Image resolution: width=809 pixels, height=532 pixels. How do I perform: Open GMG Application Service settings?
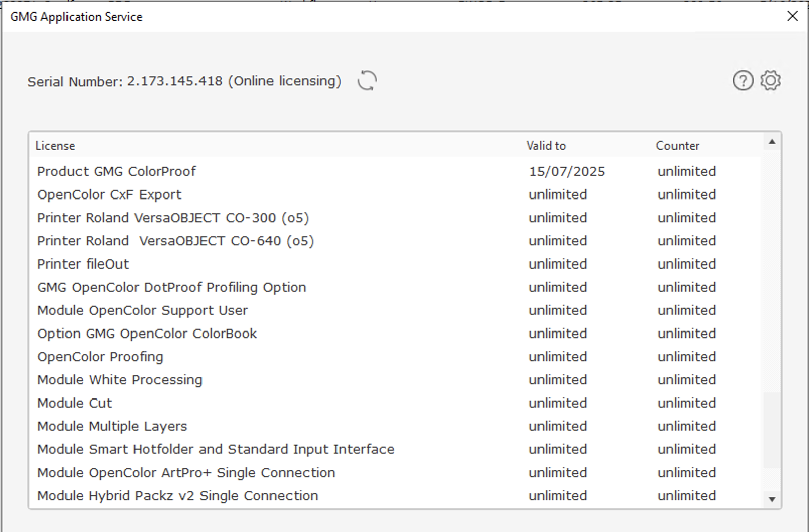771,80
